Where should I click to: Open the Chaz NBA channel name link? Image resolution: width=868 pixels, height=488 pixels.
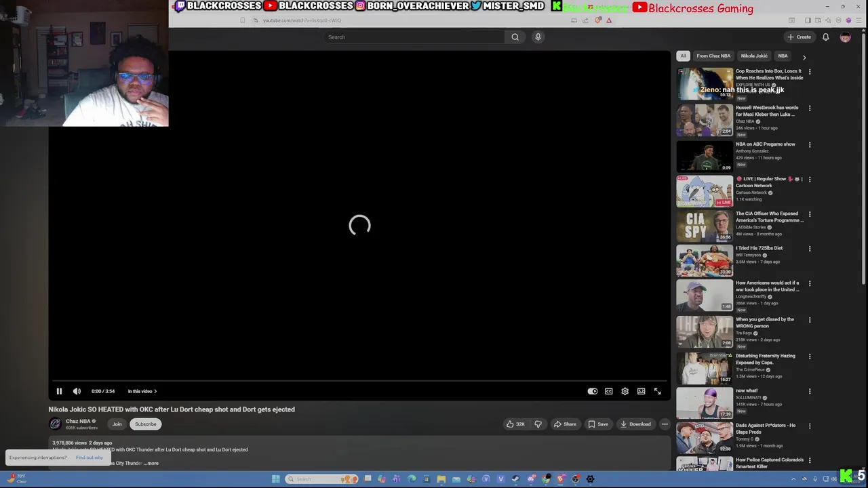tap(78, 421)
